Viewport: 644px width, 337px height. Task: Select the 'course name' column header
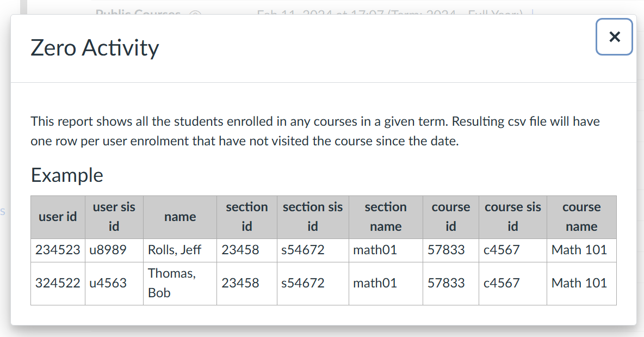point(581,217)
